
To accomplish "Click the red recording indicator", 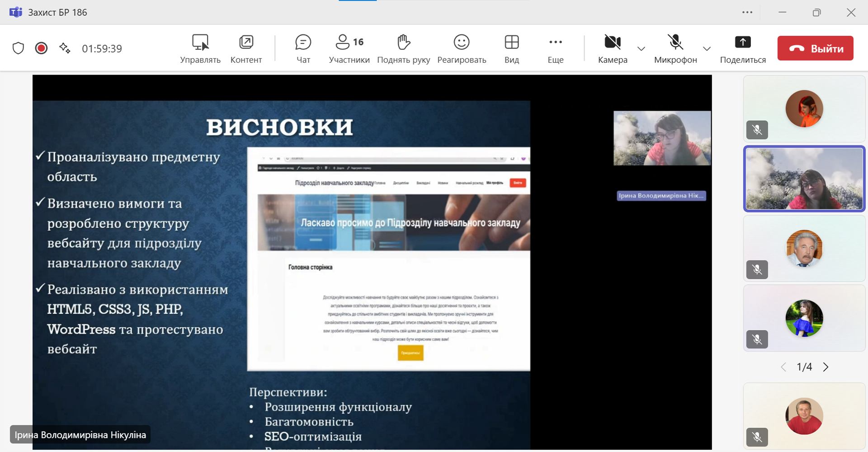I will coord(41,48).
